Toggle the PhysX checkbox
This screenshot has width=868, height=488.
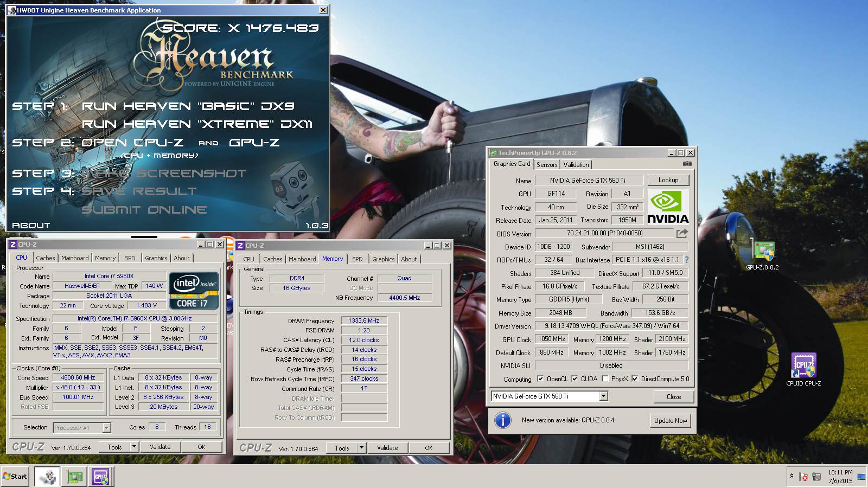605,379
